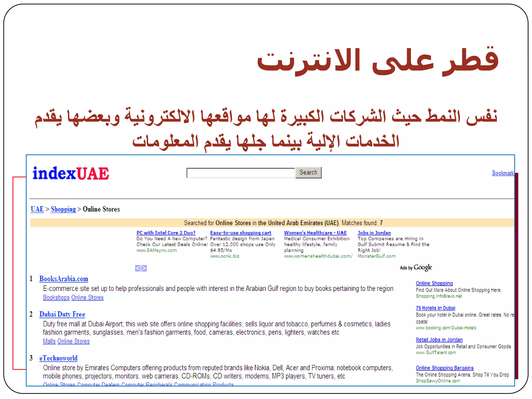Visit www.SAMsync.com ad URL
The width and height of the screenshot is (532, 399).
pos(157,250)
